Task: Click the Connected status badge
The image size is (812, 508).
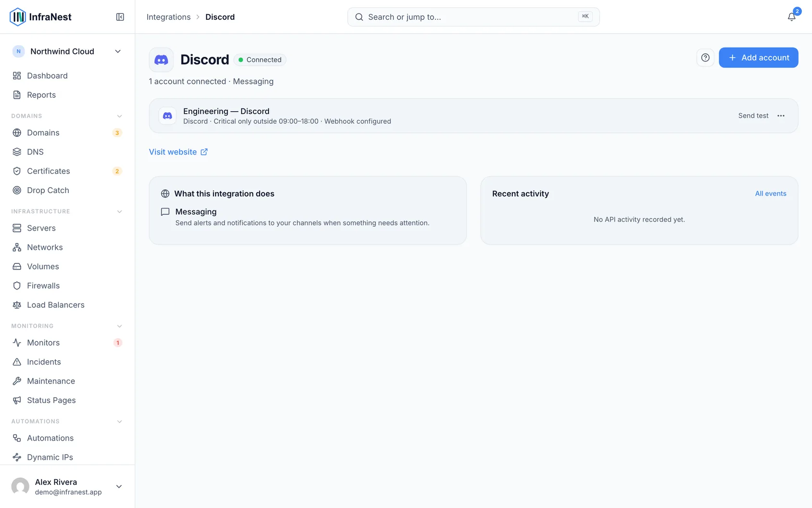Action: coord(260,60)
